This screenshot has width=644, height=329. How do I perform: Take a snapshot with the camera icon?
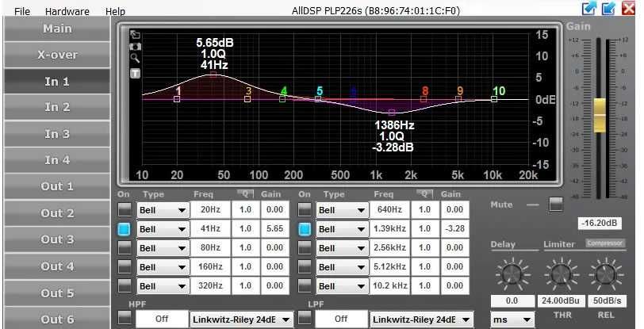(135, 47)
